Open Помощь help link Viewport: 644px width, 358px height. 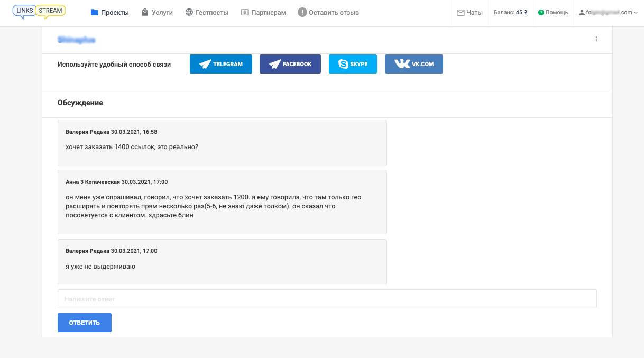[x=553, y=12]
